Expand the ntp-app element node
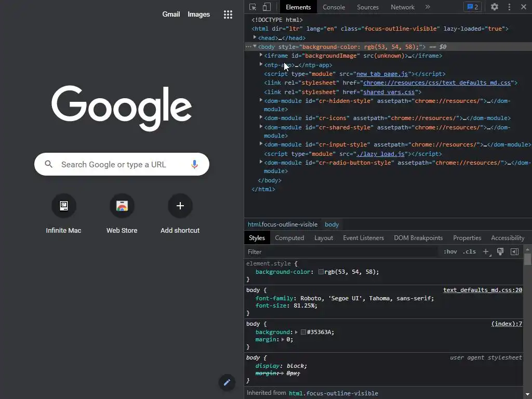The height and width of the screenshot is (399, 532). point(261,64)
